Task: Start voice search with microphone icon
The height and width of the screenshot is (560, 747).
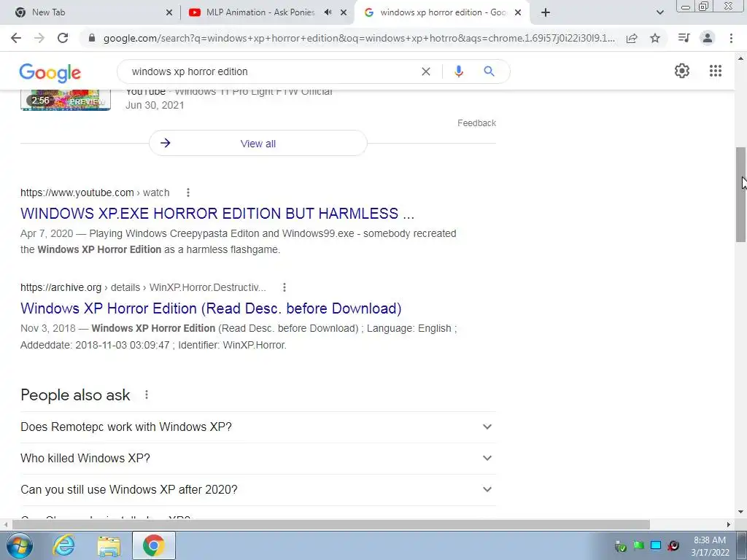Action: click(459, 71)
